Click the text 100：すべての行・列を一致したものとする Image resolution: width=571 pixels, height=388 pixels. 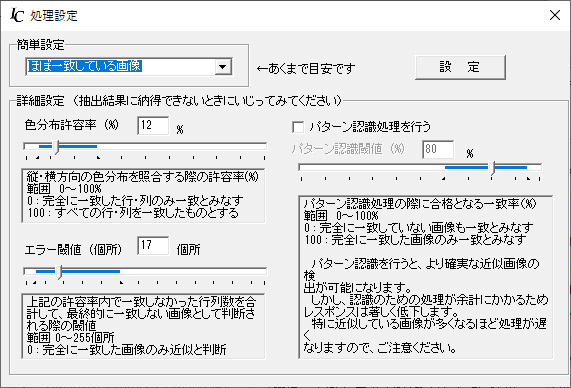click(x=133, y=213)
